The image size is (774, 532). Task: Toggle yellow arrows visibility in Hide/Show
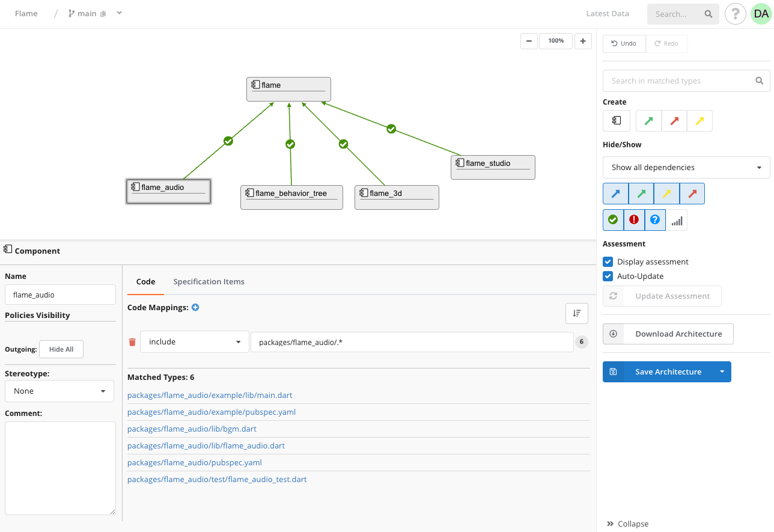666,194
